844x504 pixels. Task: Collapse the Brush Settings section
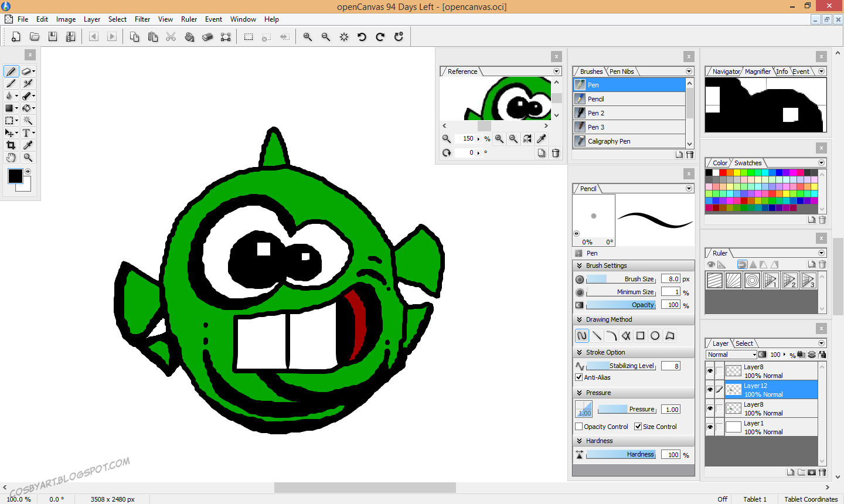(580, 265)
